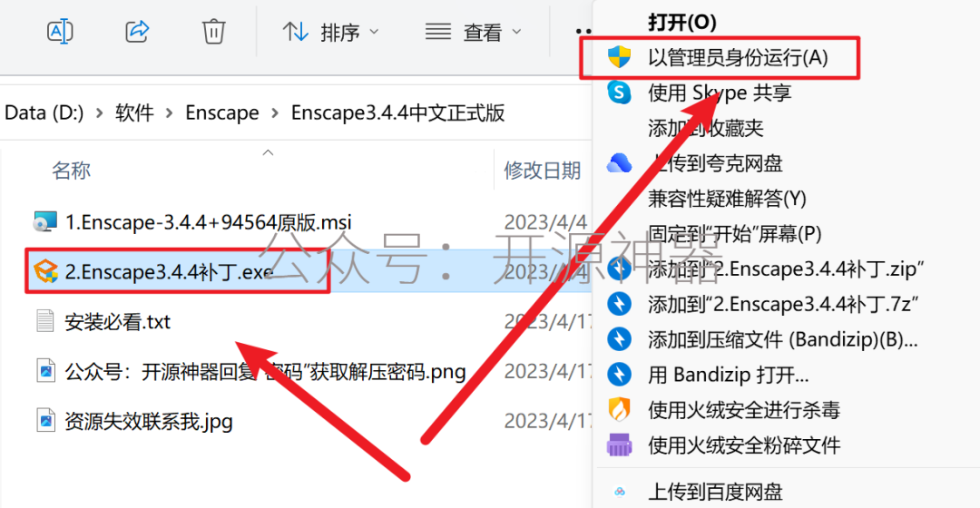Click the 火绒 shield antivirus scan icon
Screen dimensions: 980x508
620,410
